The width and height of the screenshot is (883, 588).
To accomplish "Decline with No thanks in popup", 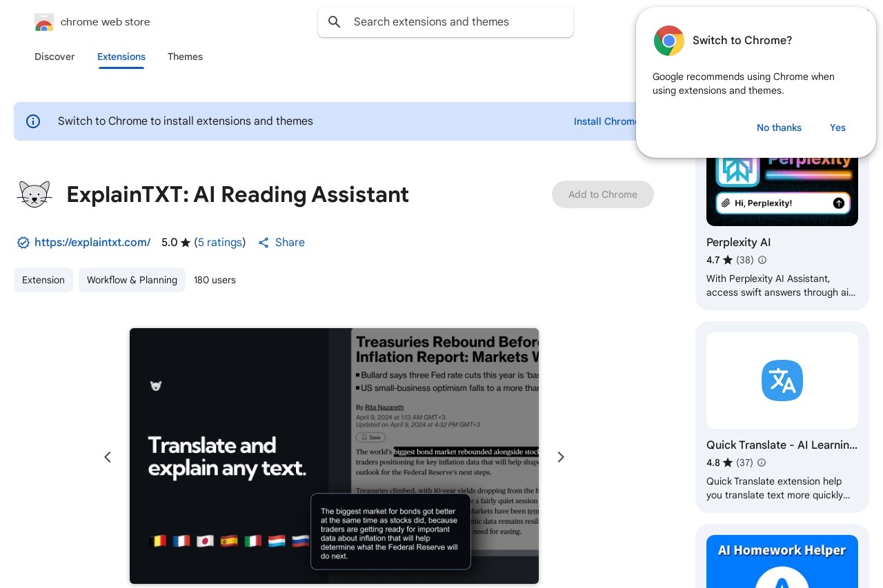I will (779, 128).
